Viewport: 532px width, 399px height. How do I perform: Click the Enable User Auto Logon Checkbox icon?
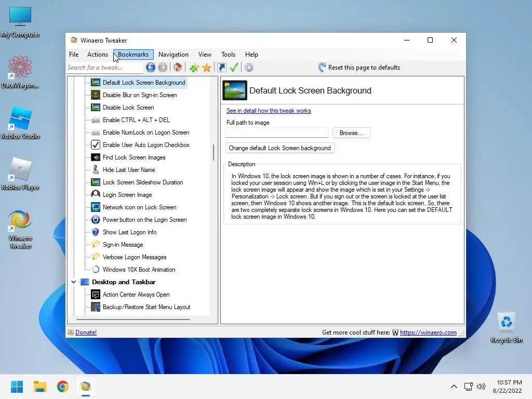(96, 145)
